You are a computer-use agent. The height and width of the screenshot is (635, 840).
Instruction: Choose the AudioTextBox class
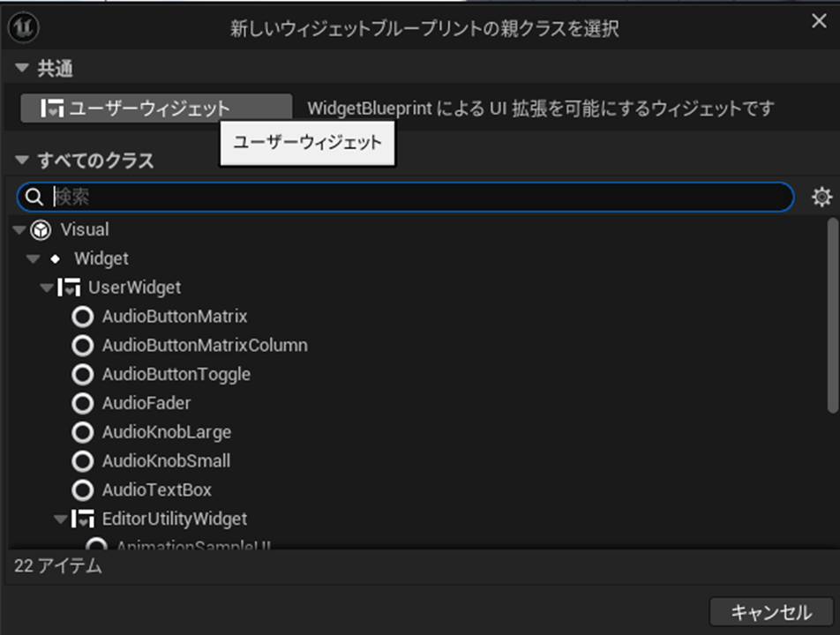(156, 490)
